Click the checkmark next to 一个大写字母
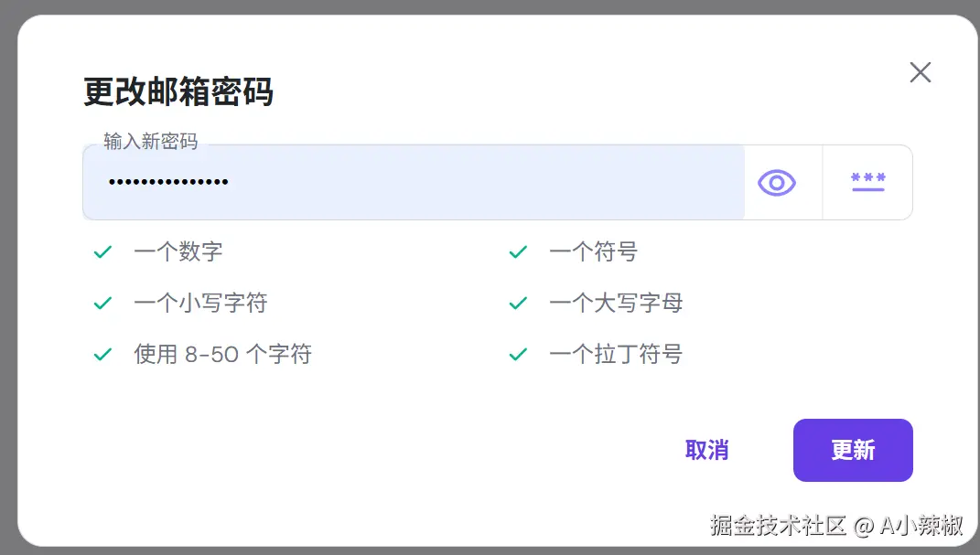Image resolution: width=980 pixels, height=555 pixels. tap(518, 303)
